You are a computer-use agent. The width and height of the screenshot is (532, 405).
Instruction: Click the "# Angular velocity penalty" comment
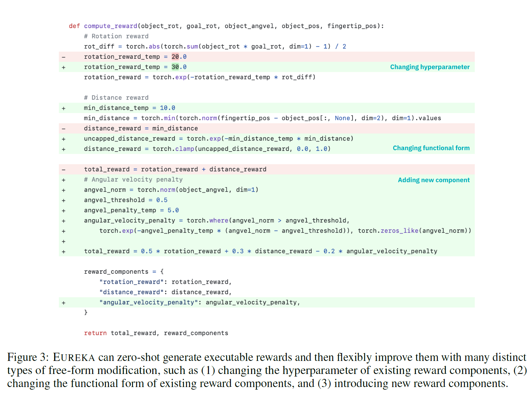pos(133,180)
